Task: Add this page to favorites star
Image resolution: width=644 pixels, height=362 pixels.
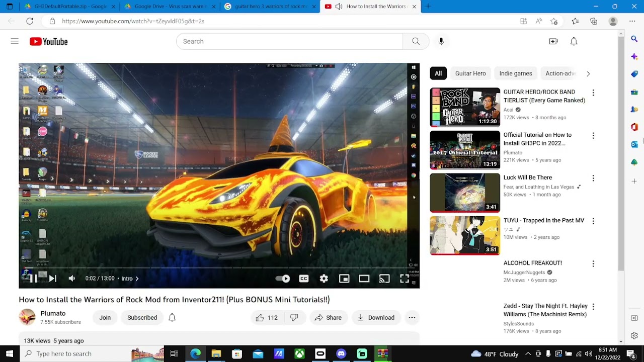Action: pos(554,21)
